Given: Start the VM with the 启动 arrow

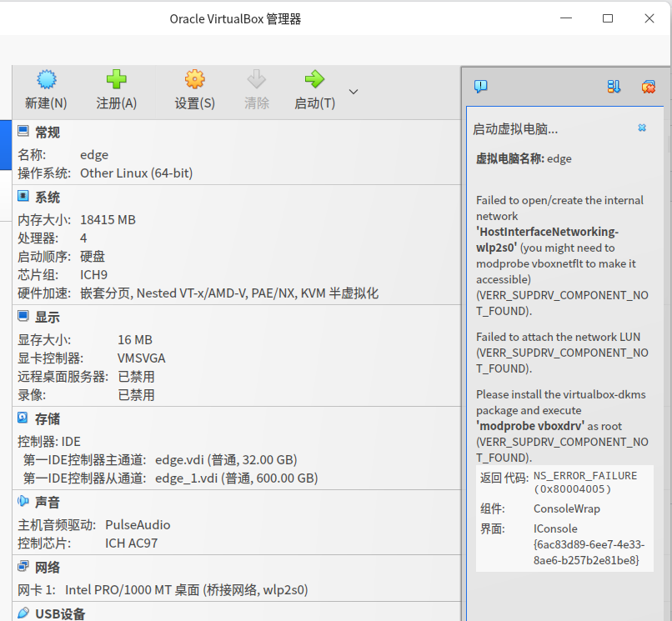Looking at the screenshot, I should coord(314,80).
